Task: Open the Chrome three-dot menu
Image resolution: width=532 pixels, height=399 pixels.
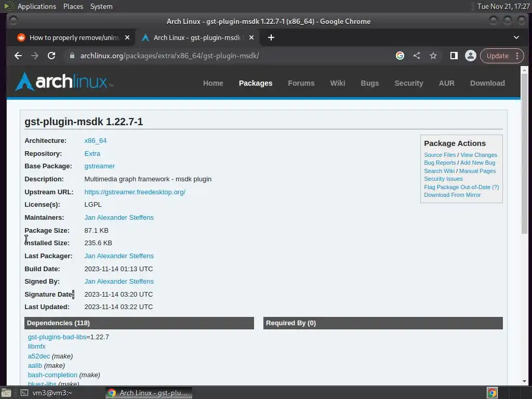Action: click(517, 56)
